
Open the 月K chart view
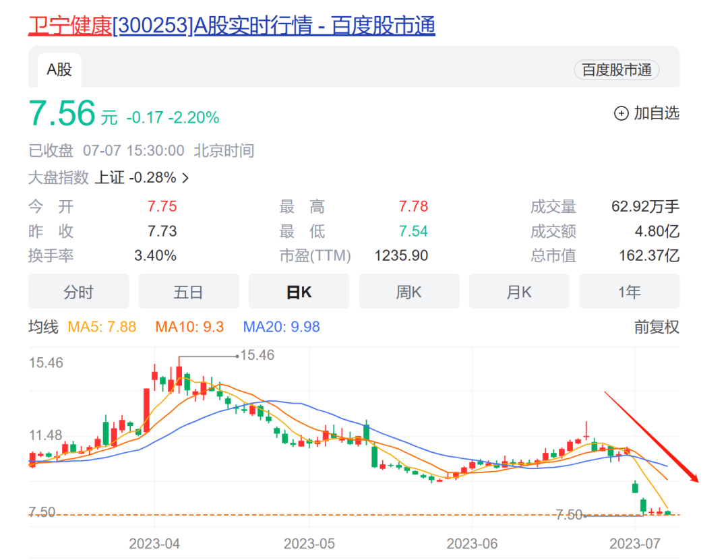tap(518, 292)
